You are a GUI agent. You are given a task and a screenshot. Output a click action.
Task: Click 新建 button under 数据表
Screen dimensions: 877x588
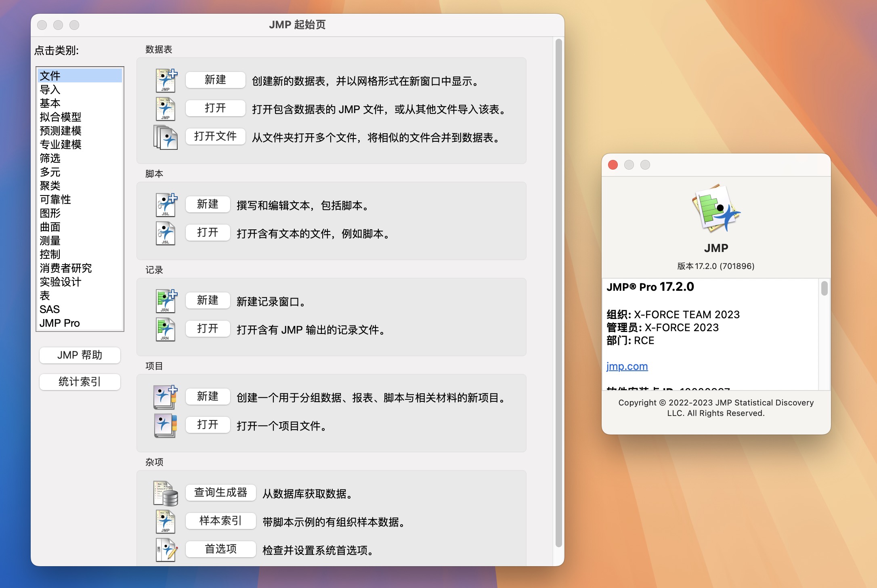(x=216, y=80)
